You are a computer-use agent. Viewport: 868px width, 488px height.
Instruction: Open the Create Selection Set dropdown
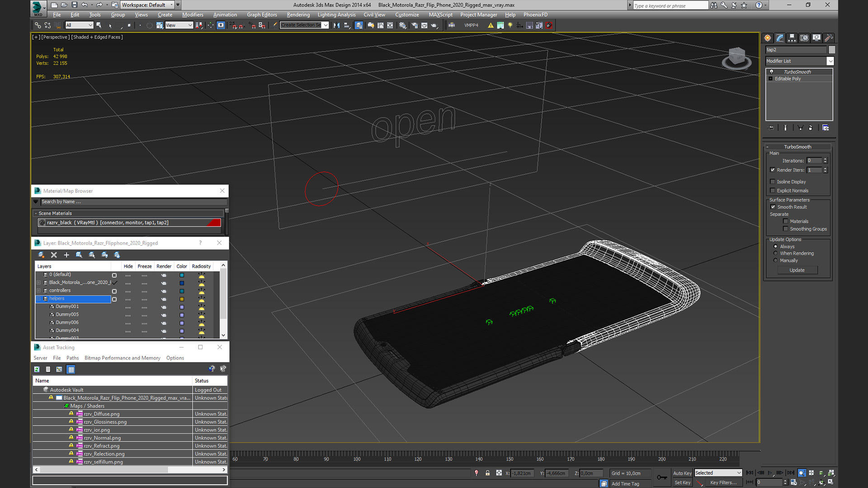click(304, 25)
